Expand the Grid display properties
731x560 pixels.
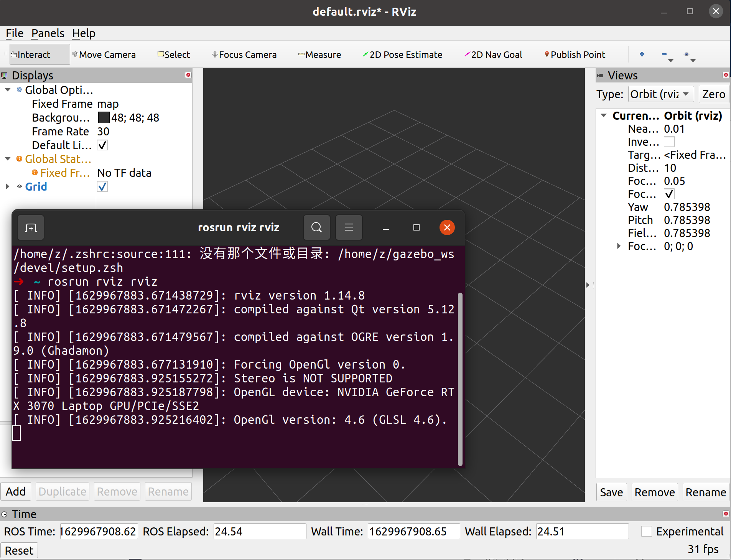(x=7, y=186)
